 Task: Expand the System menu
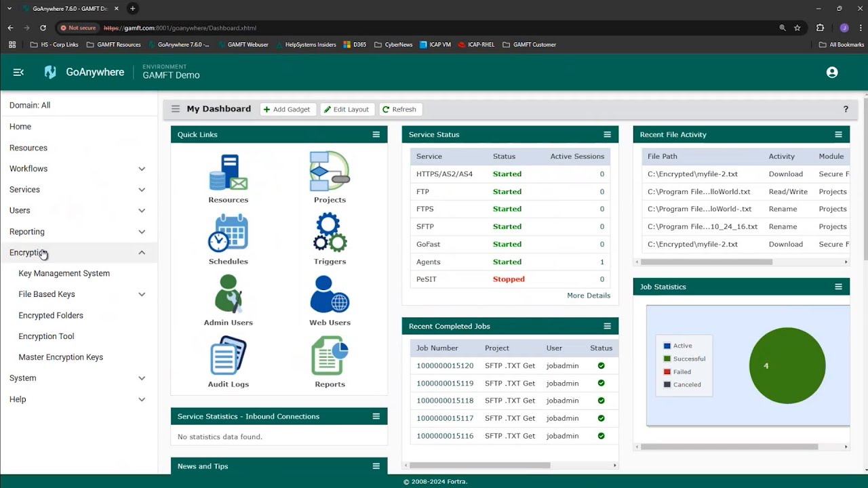[x=142, y=378]
